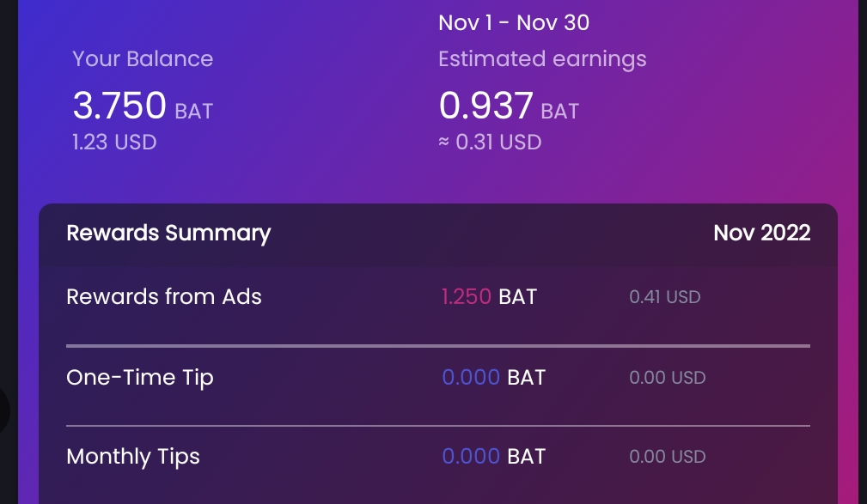Screen dimensions: 867x504
Task: Click the Nov 1 - Nov 30 date range
Action: tap(514, 22)
